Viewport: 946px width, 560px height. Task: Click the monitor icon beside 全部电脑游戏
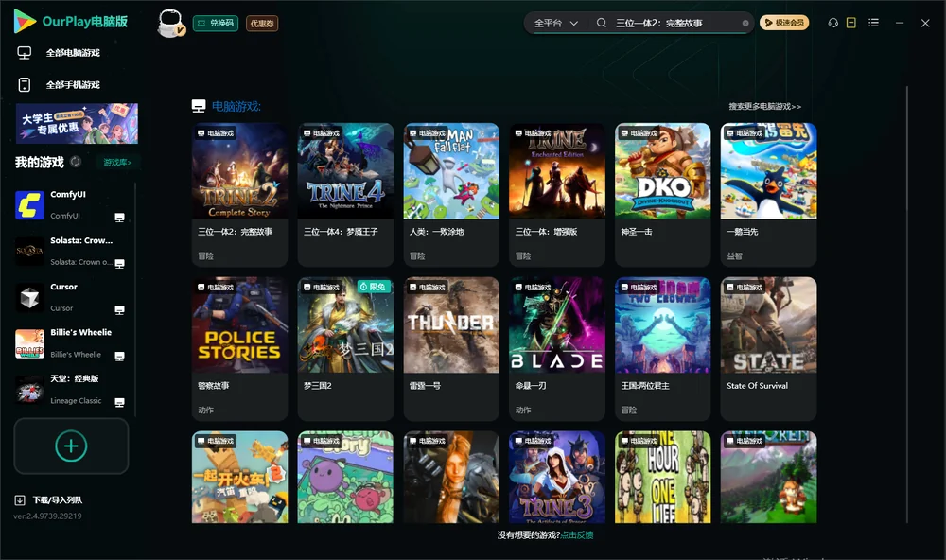point(25,53)
